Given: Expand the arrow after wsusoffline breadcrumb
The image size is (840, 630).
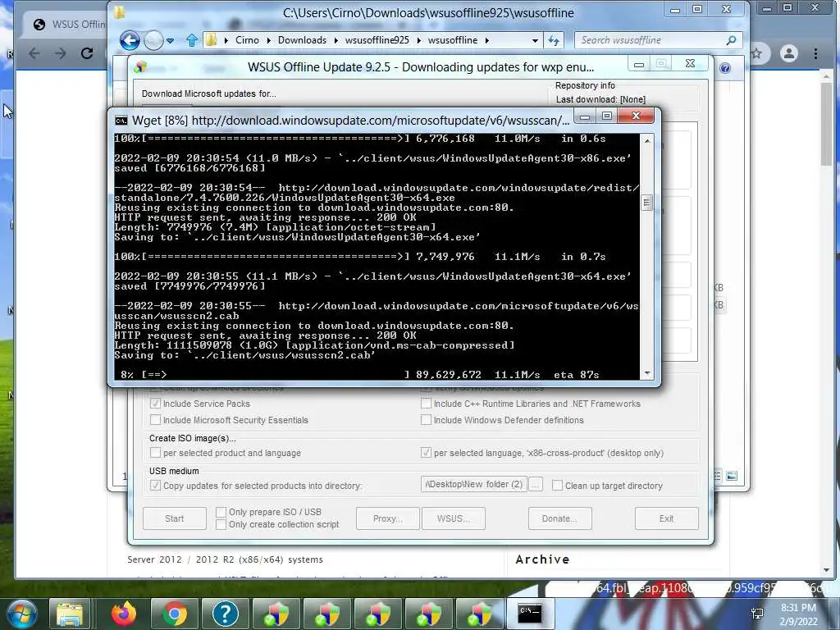Looking at the screenshot, I should coord(487,40).
